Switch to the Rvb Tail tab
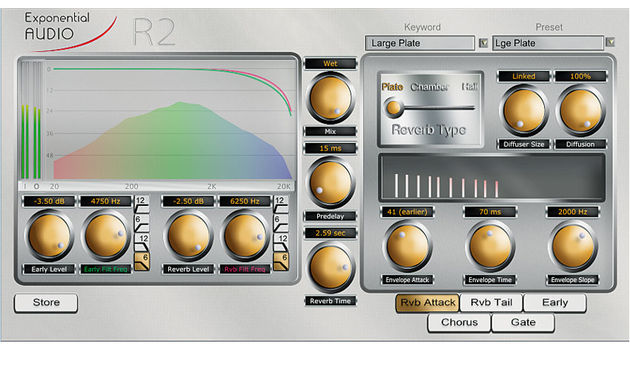630x374 pixels. click(491, 302)
